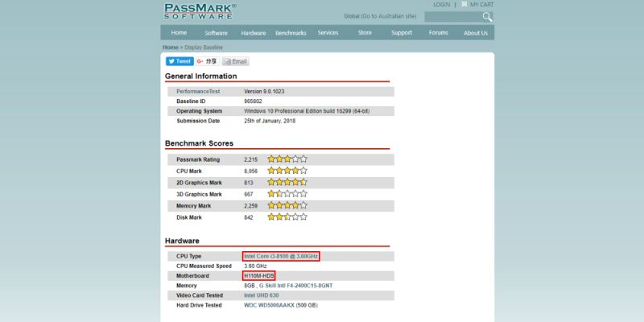Select 3D Graphics Mark score 667
The height and width of the screenshot is (322, 644).
[x=249, y=194]
